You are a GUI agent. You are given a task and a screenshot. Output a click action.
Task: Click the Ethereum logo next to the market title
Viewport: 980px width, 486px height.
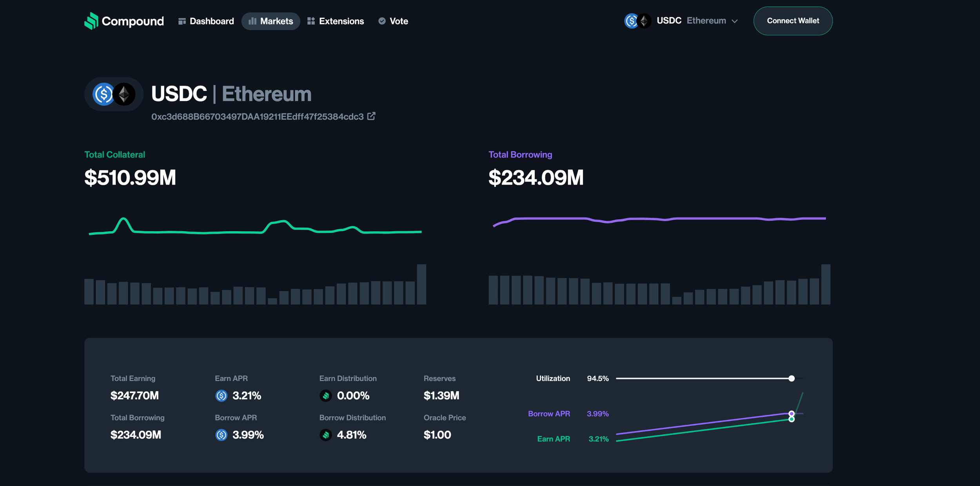tap(124, 94)
